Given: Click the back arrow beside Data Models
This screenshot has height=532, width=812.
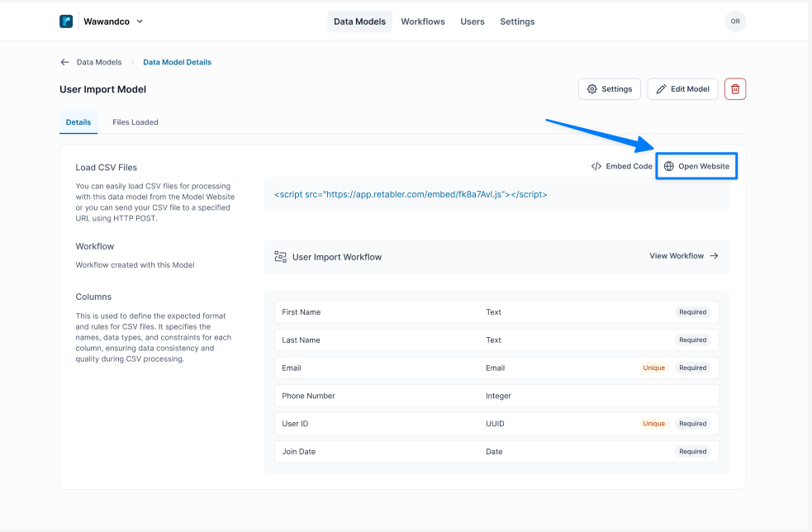Looking at the screenshot, I should [64, 62].
